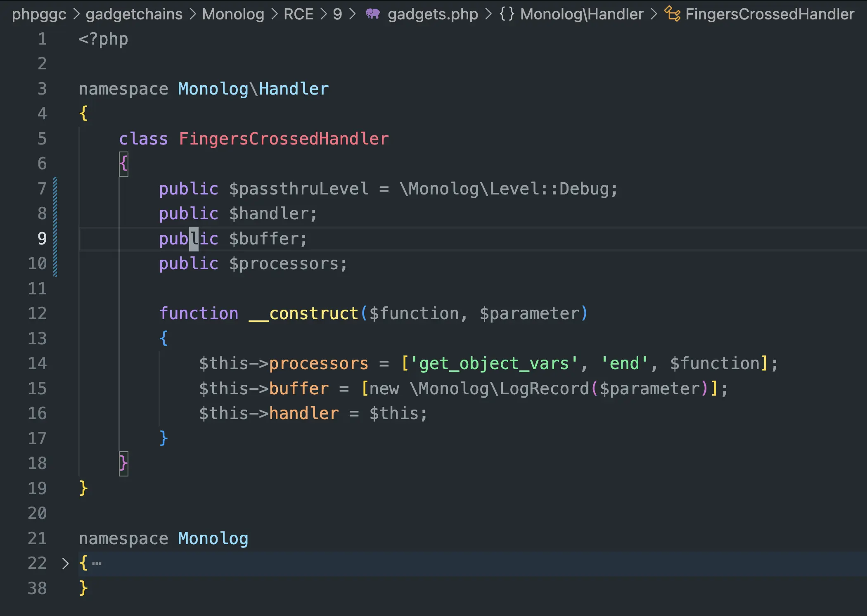
Task: Expand the folded block on line 22
Action: coord(65,563)
